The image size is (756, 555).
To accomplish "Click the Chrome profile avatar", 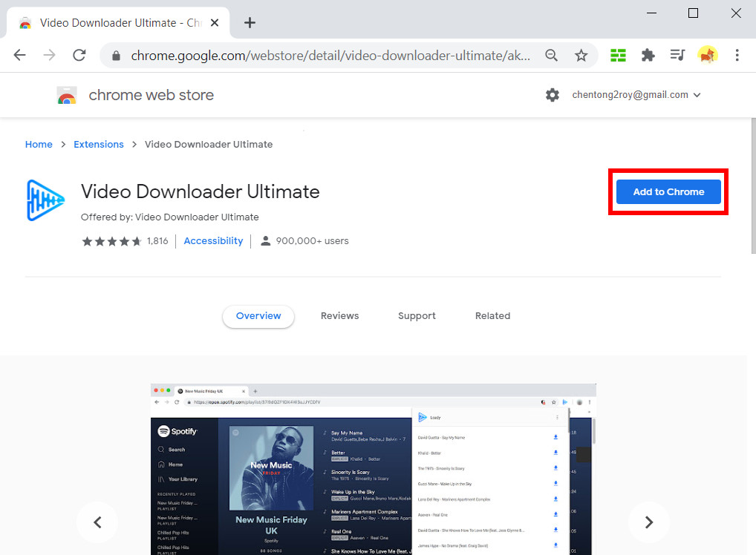I will [707, 56].
